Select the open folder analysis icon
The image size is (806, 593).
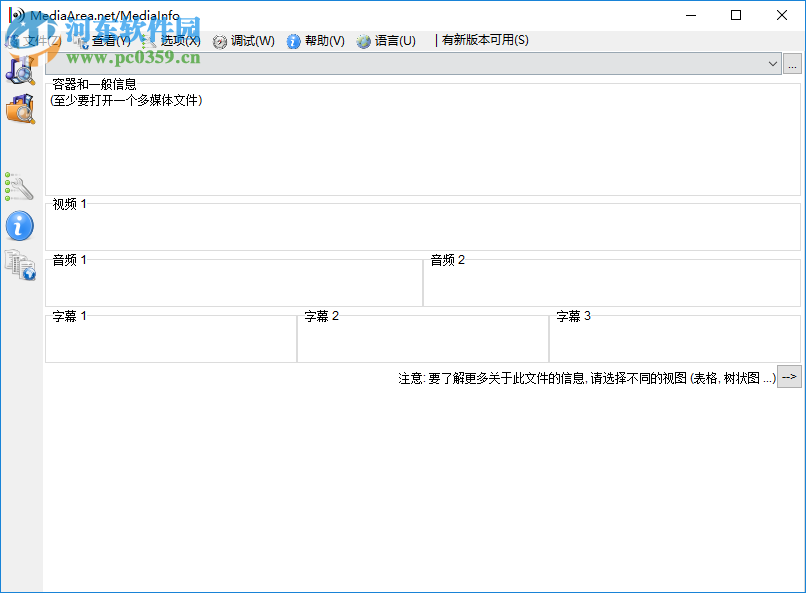pos(21,110)
